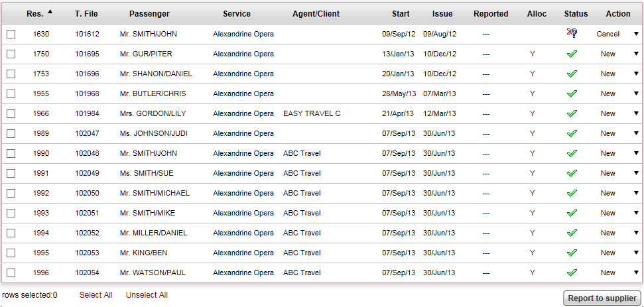Click the sort arrow beside Res. header
Viewport: 644px width, 307px height.
(50, 11)
